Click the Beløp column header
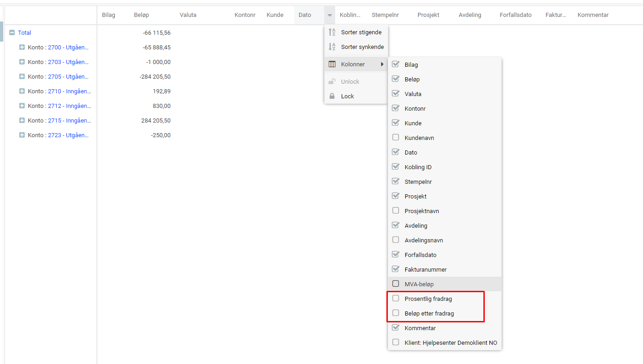Screen dimensions: 643x364 tap(141, 15)
